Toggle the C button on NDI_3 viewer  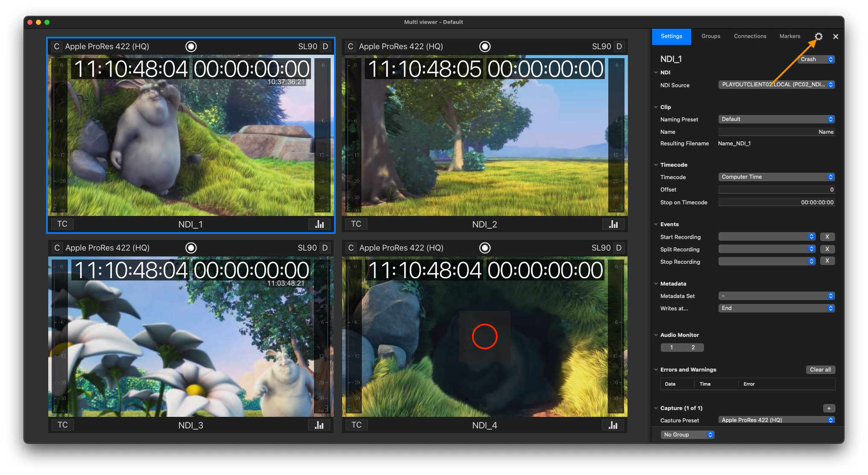[57, 248]
